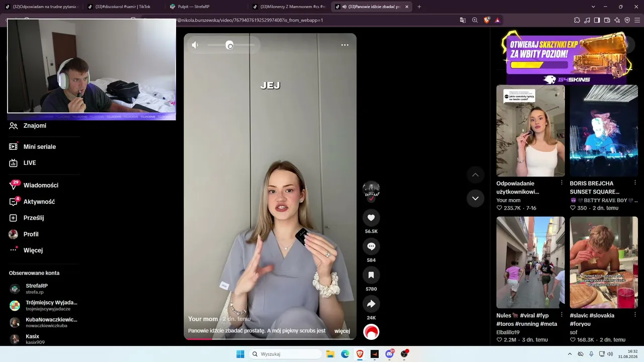Open the Kasix followed account
This screenshot has height=362, width=644.
[44, 339]
